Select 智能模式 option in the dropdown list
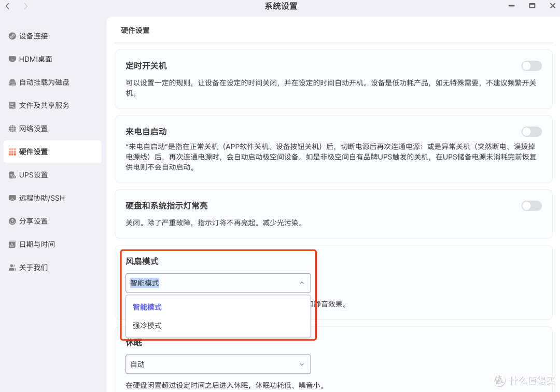Image resolution: width=560 pixels, height=392 pixels. [147, 306]
